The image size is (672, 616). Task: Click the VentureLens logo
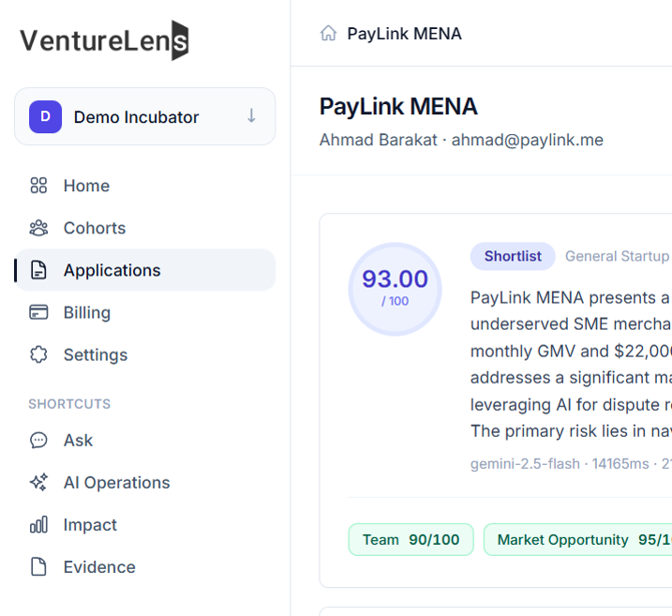click(104, 40)
